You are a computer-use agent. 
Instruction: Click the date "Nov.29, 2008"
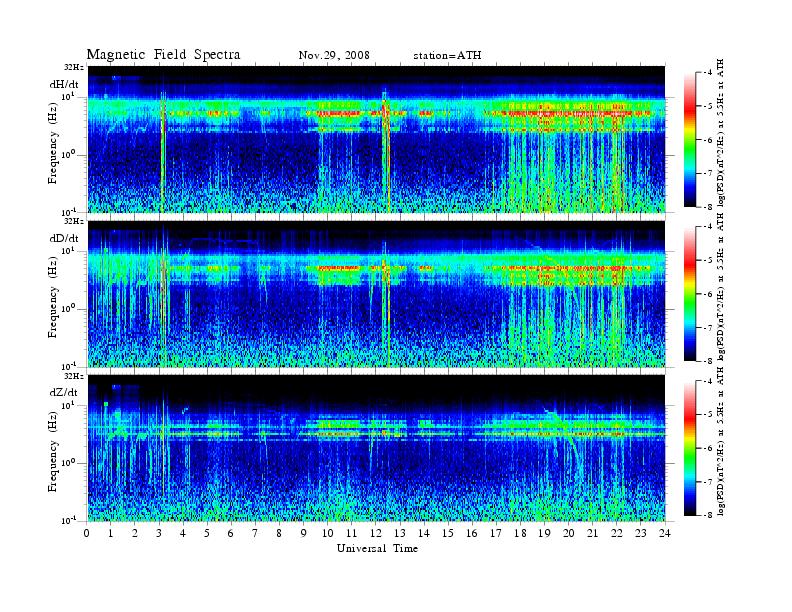[x=334, y=55]
